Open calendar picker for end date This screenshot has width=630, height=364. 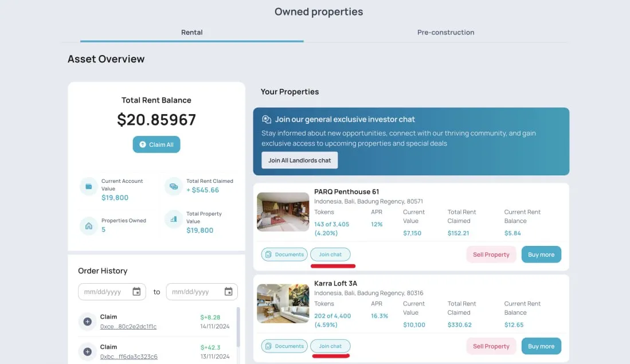point(229,292)
